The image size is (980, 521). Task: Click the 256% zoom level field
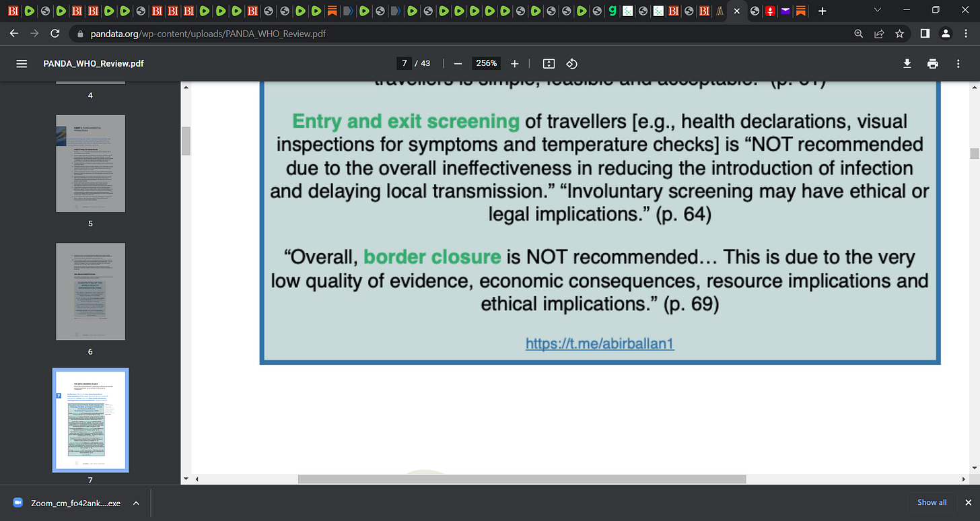[x=487, y=63]
